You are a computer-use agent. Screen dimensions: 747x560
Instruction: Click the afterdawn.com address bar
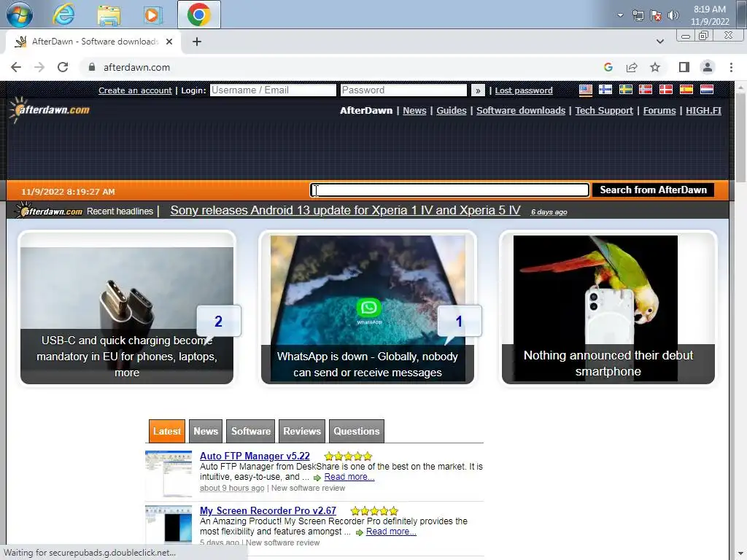point(136,67)
